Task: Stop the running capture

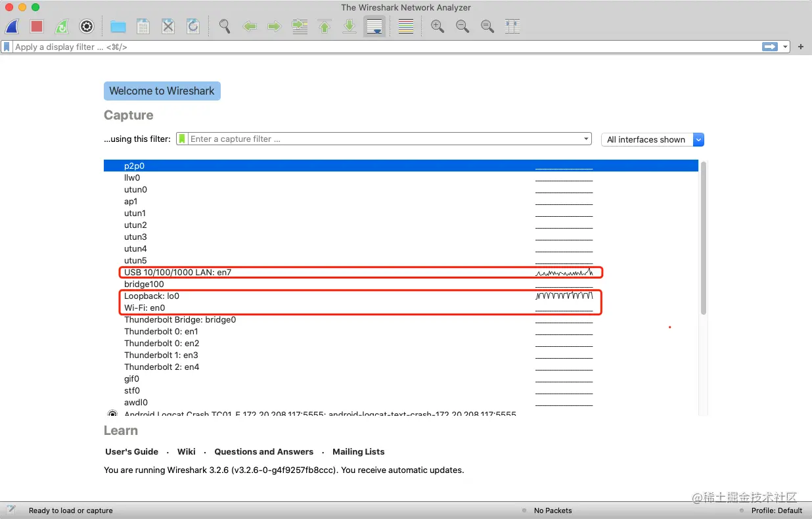Action: [37, 26]
